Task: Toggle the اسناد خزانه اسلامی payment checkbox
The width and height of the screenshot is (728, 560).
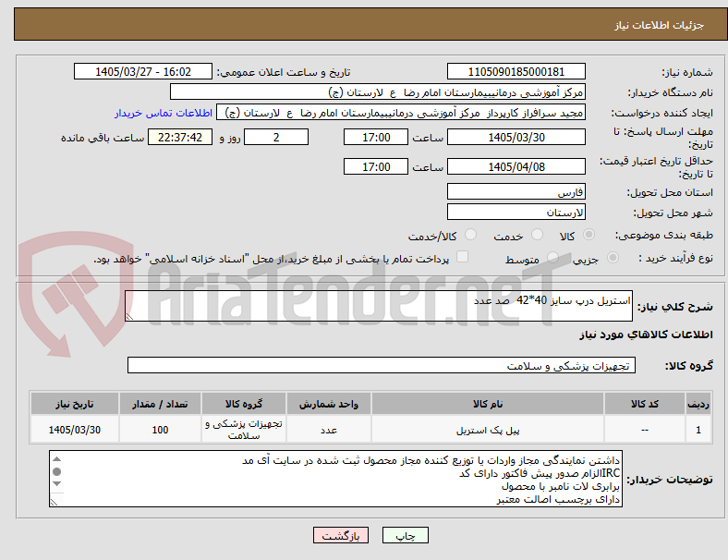Action: pos(463,257)
